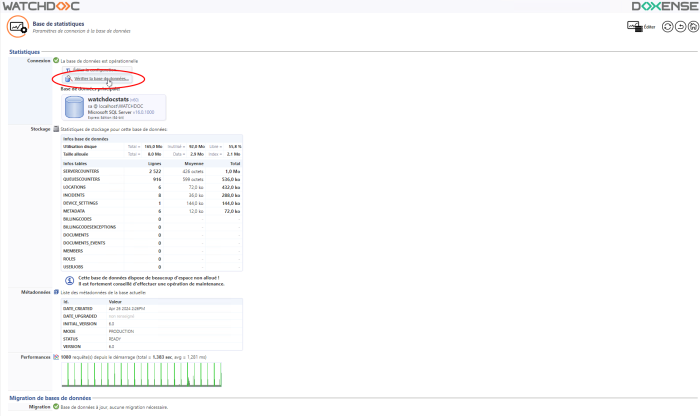Click the DOXENSE logo

pos(665,6)
